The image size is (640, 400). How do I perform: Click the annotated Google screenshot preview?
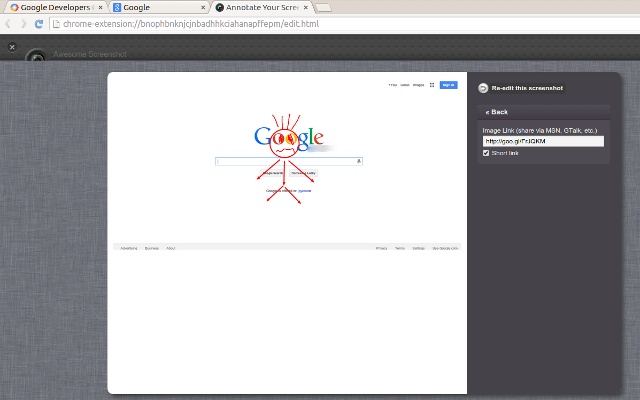click(x=287, y=233)
